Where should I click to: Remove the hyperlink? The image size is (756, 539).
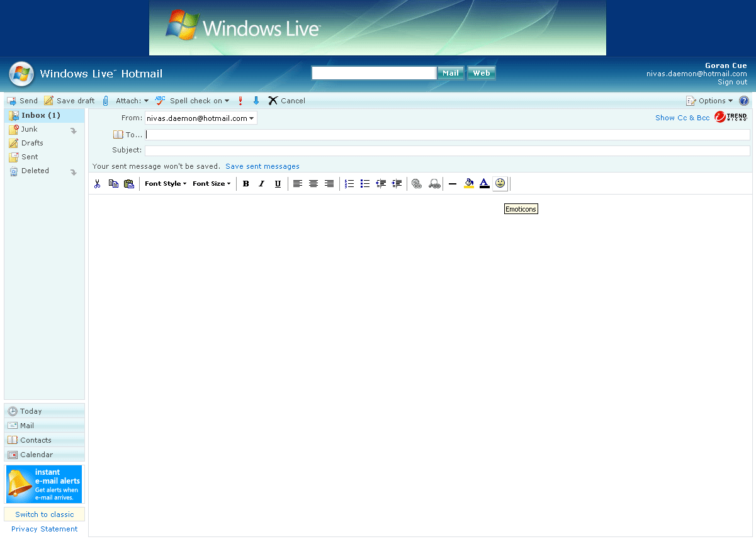tap(434, 184)
